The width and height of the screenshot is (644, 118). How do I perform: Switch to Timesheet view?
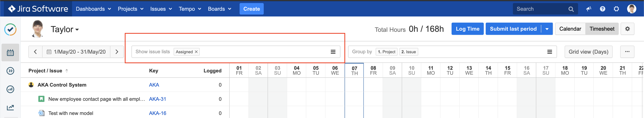[602, 29]
